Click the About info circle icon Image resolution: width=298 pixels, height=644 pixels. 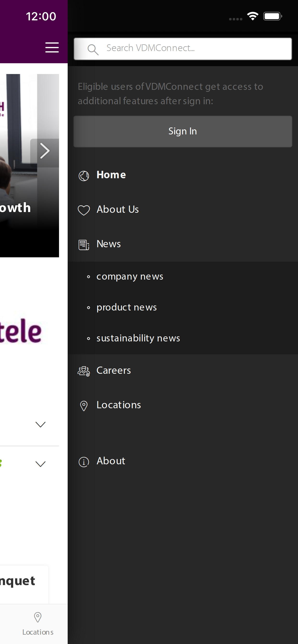coord(84,462)
